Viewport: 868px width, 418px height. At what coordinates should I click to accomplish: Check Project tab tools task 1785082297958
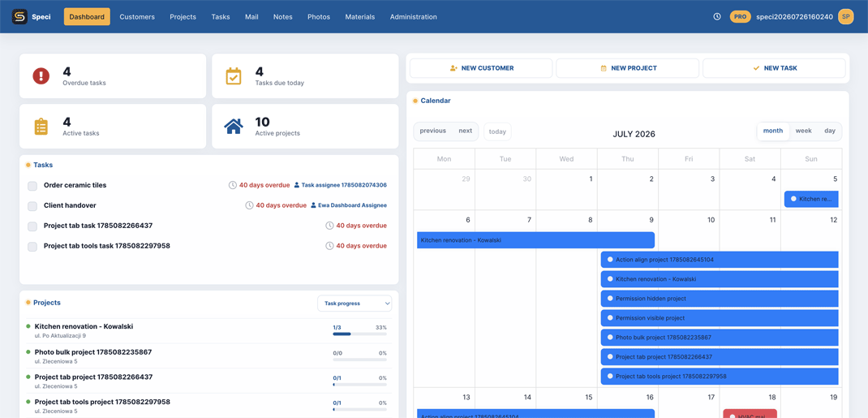pyautogui.click(x=32, y=247)
